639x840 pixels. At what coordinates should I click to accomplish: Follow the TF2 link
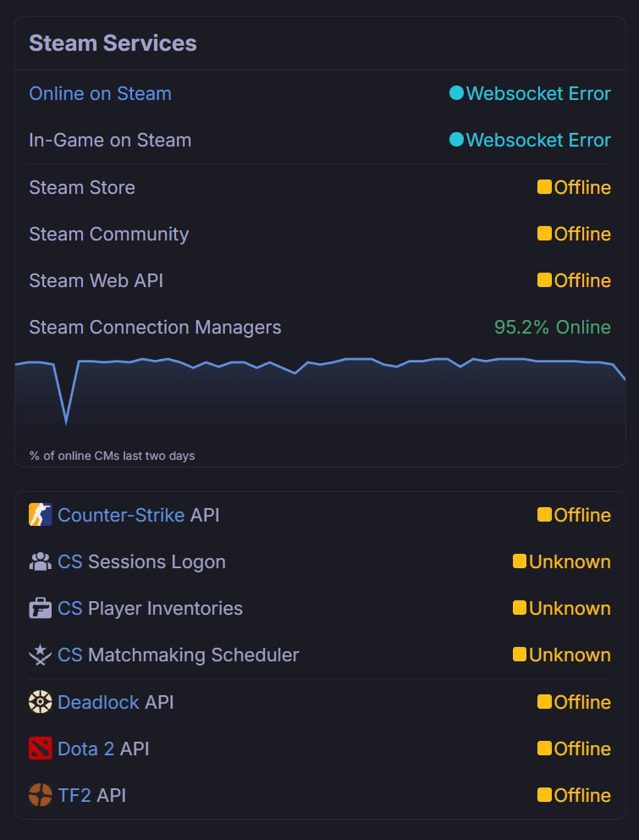[74, 795]
